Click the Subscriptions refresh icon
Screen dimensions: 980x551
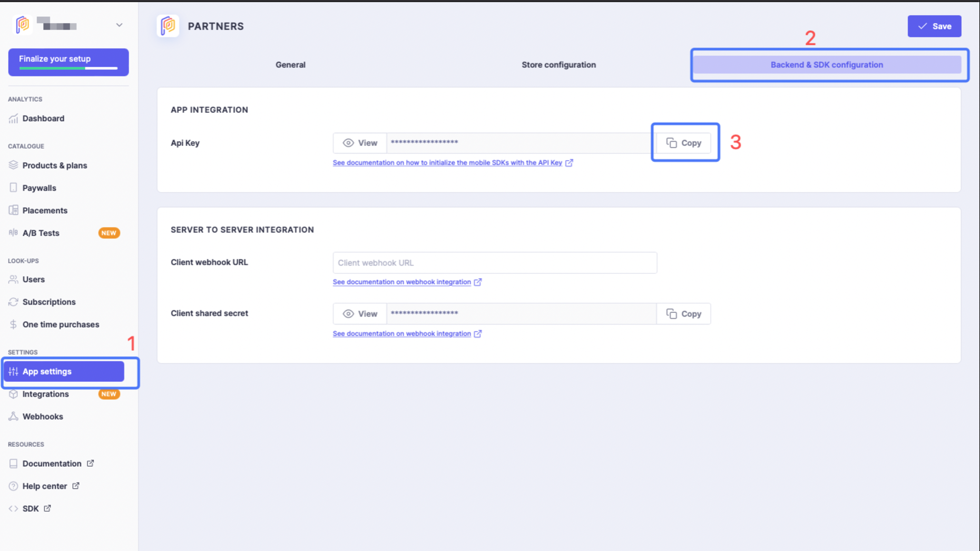coord(13,302)
